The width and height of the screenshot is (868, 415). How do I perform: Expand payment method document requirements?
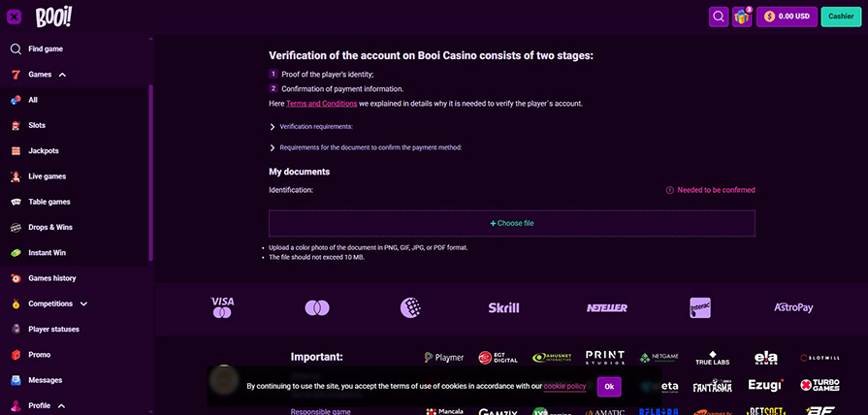pyautogui.click(x=370, y=147)
